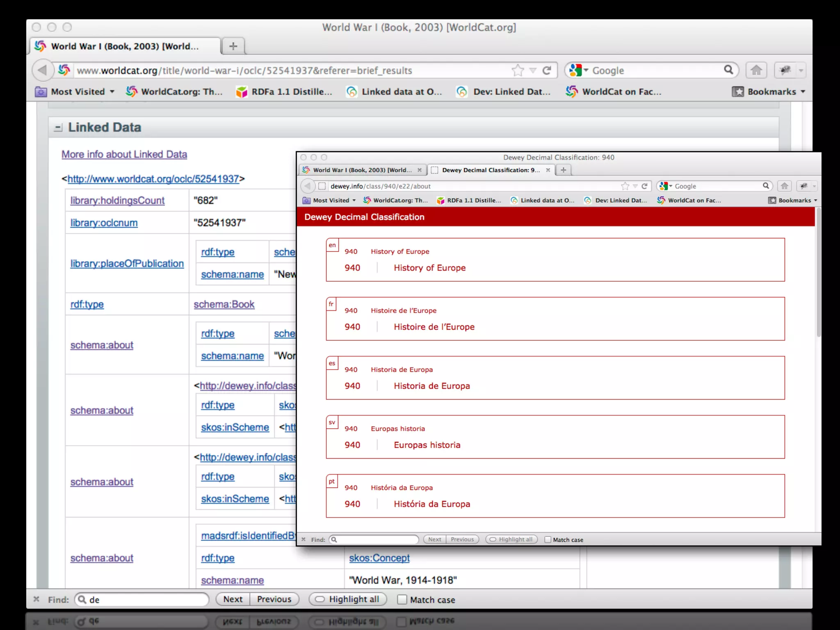Screen dimensions: 840x630
Task: Select Dewey Decimal Classification tab
Action: (490, 170)
